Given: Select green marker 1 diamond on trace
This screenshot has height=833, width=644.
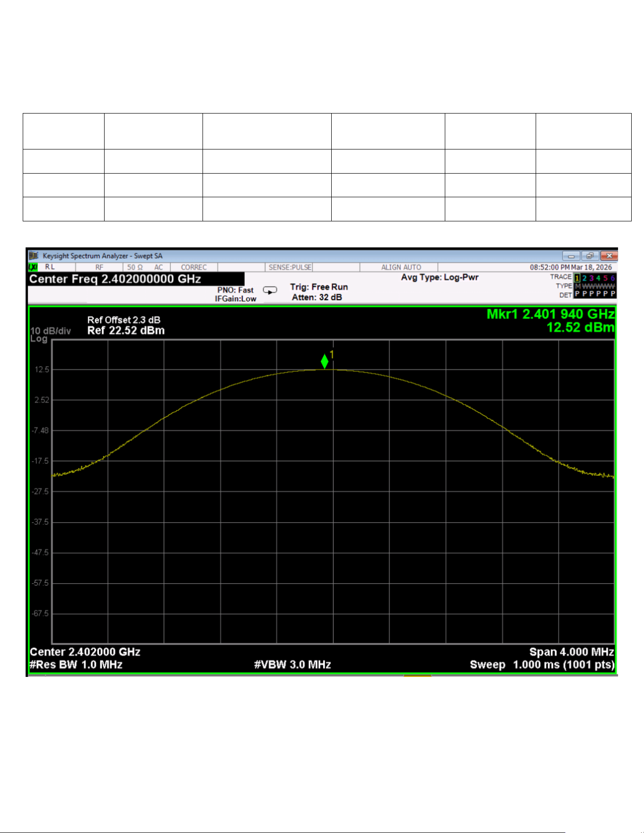Looking at the screenshot, I should click(325, 361).
